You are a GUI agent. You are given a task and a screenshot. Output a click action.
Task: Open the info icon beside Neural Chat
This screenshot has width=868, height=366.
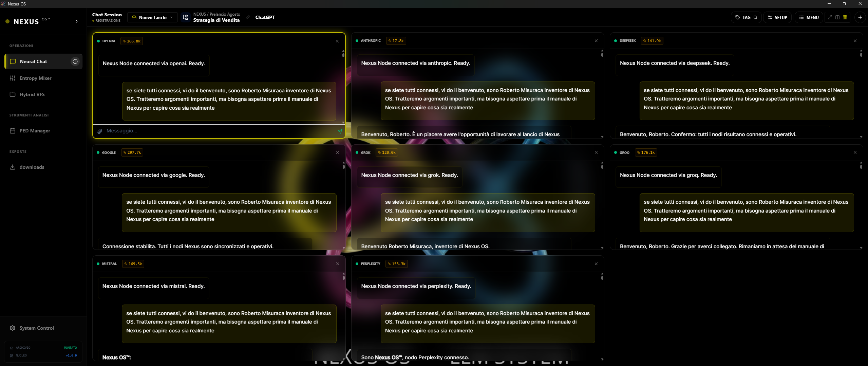click(x=75, y=61)
